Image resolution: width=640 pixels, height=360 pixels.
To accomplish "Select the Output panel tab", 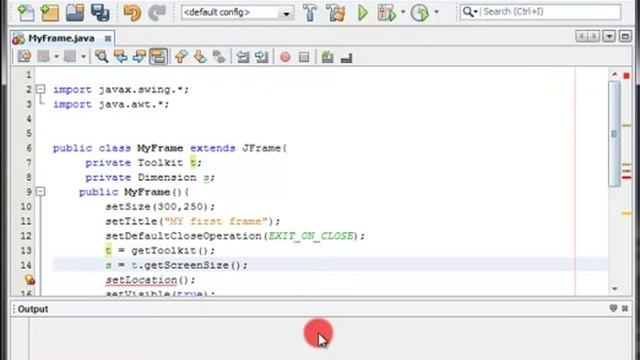I will pos(33,309).
